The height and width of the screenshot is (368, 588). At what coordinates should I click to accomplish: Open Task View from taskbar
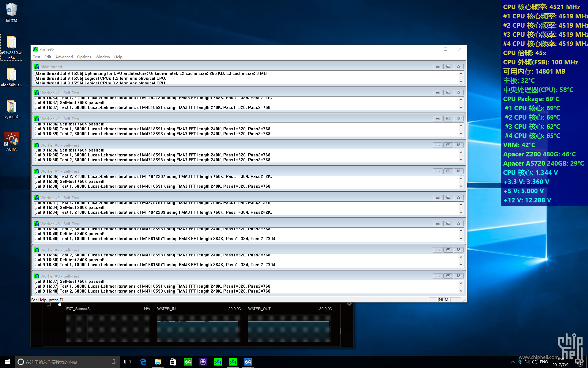[127, 362]
